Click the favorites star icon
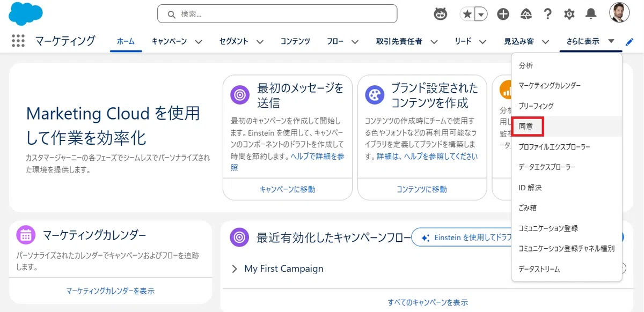The image size is (644, 312). coord(467,14)
